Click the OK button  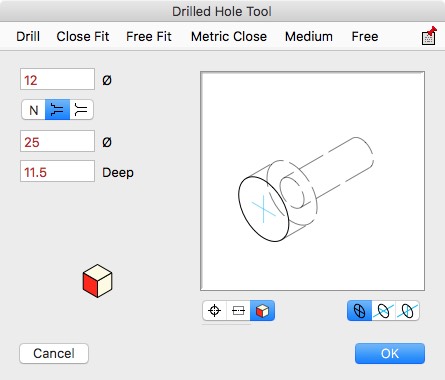(x=390, y=353)
